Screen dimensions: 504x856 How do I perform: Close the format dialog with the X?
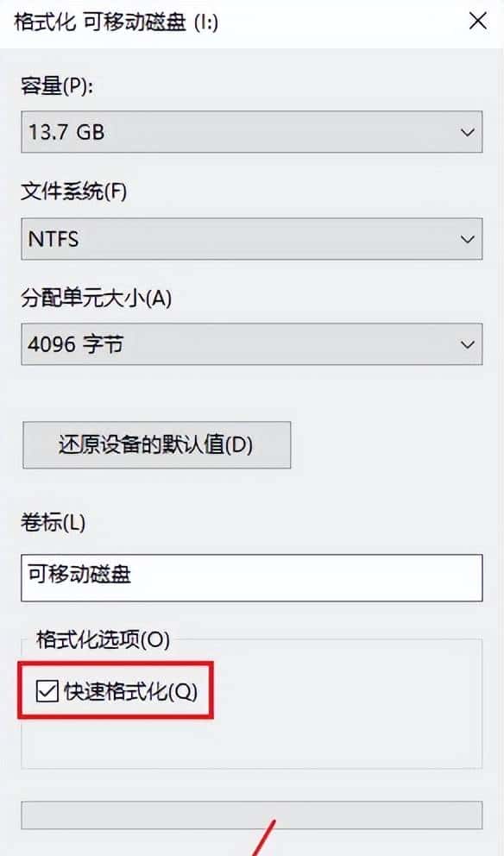click(480, 22)
